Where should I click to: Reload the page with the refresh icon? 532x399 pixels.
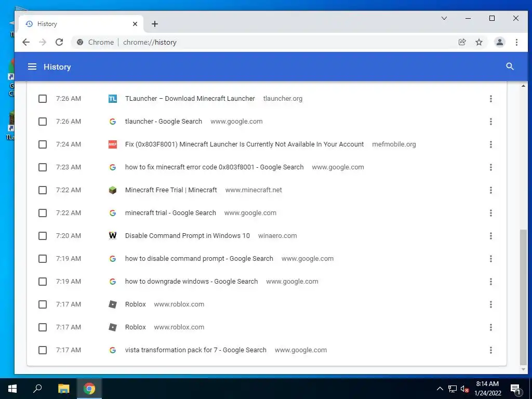point(59,42)
